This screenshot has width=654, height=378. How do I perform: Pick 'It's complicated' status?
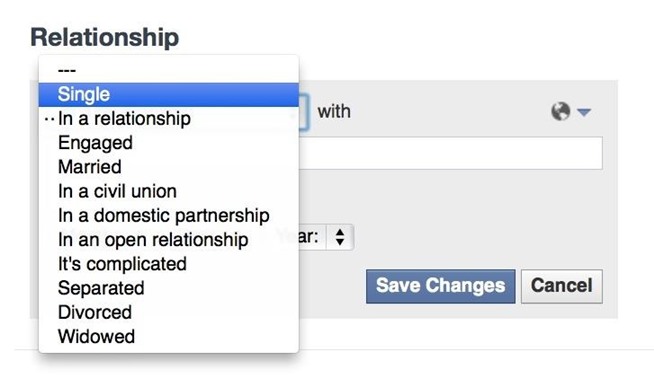click(x=169, y=264)
